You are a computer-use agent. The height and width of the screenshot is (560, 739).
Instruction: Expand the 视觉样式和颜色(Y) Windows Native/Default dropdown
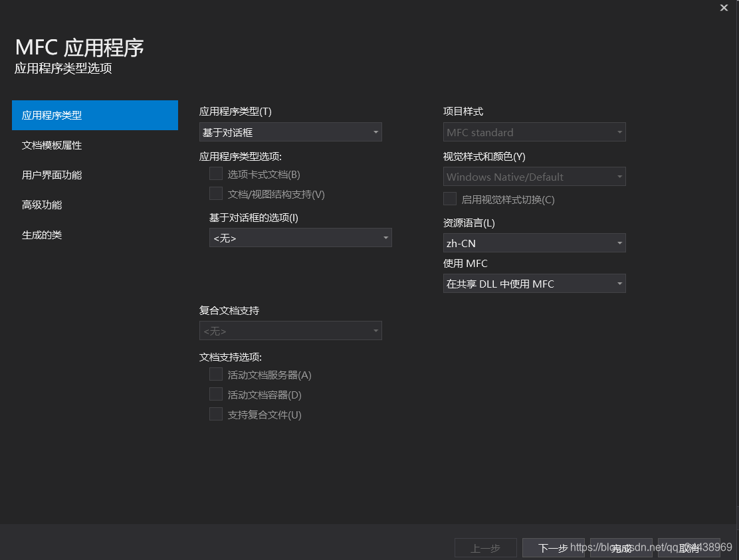[x=534, y=177]
